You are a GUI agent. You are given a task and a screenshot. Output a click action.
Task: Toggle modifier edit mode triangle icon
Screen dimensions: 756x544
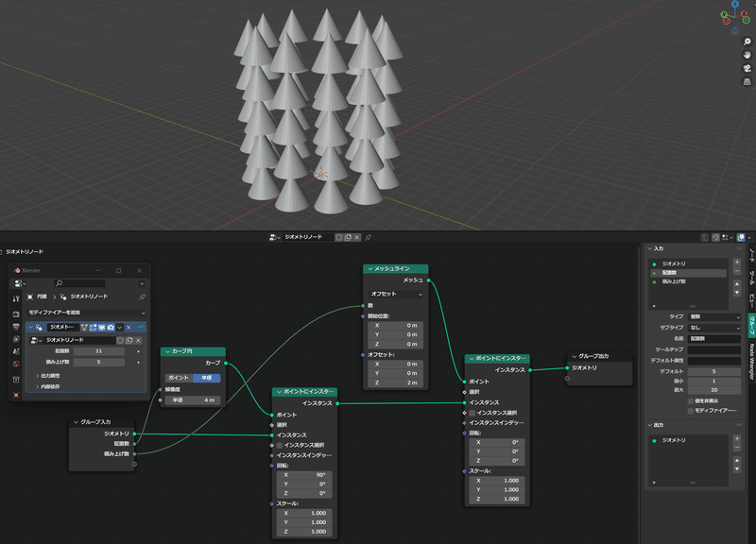84,327
